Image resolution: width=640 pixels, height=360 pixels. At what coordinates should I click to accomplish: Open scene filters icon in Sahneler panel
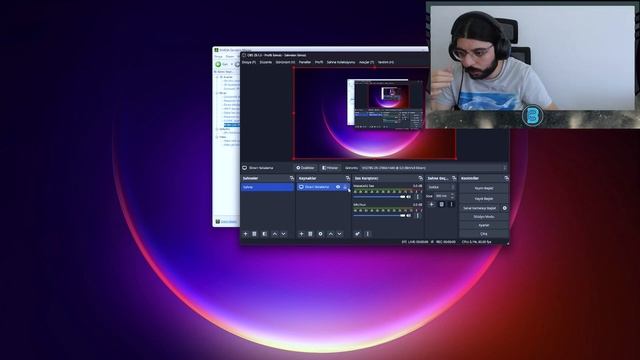click(264, 234)
